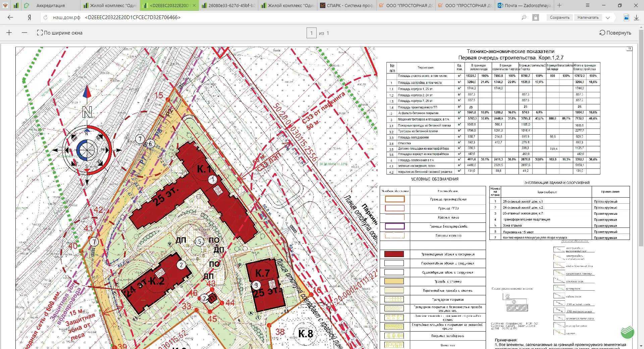Screen dimensions: 644x349
Task: Expand the chevron next to Напечатать
Action: click(608, 17)
